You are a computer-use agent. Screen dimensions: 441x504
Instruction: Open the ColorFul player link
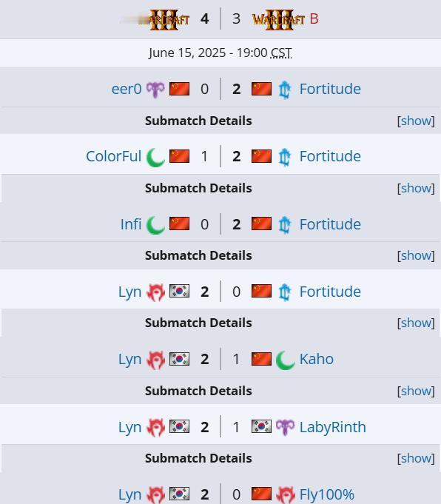click(x=113, y=156)
